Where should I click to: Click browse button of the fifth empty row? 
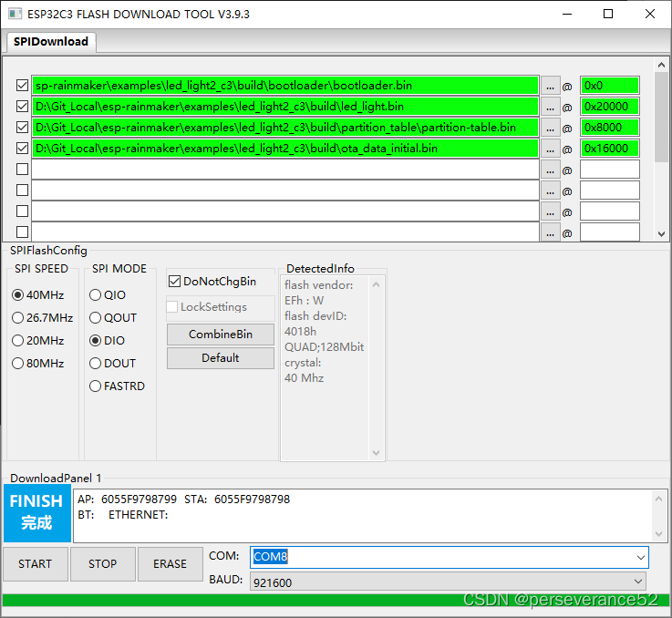(551, 170)
